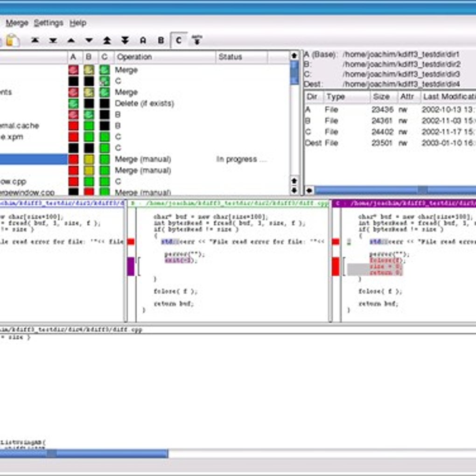The width and height of the screenshot is (476, 476).
Task: Click green C status square in In progress row
Action: coord(105,160)
